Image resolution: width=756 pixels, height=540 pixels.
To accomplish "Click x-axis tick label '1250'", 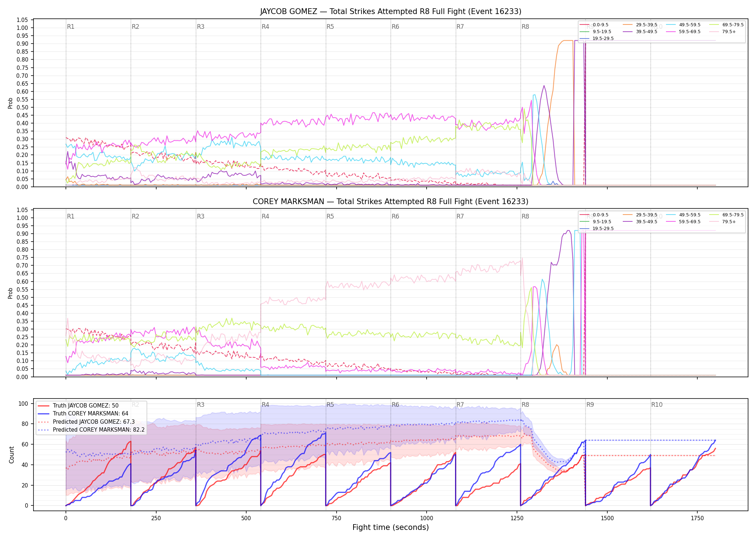I will tap(517, 518).
